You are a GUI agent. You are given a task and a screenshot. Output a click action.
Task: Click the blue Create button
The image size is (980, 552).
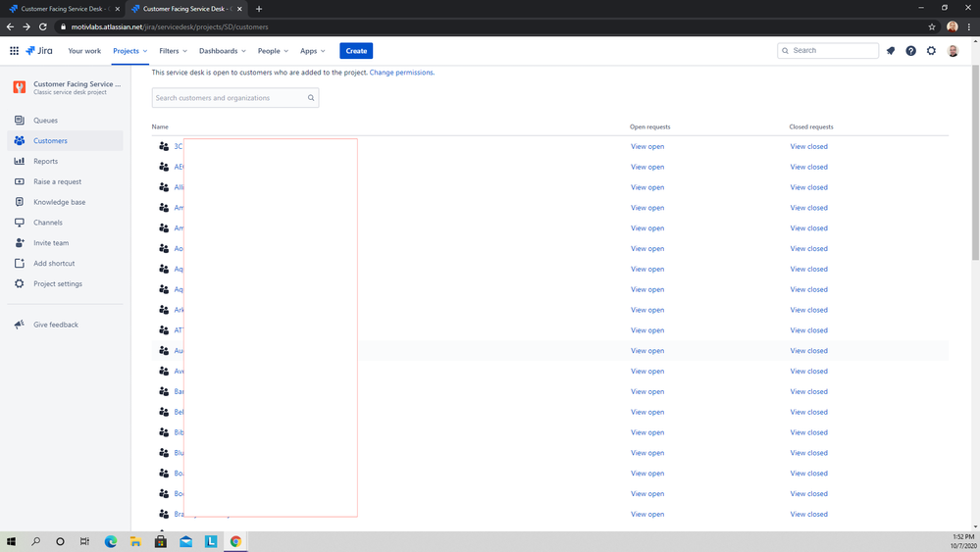point(356,51)
